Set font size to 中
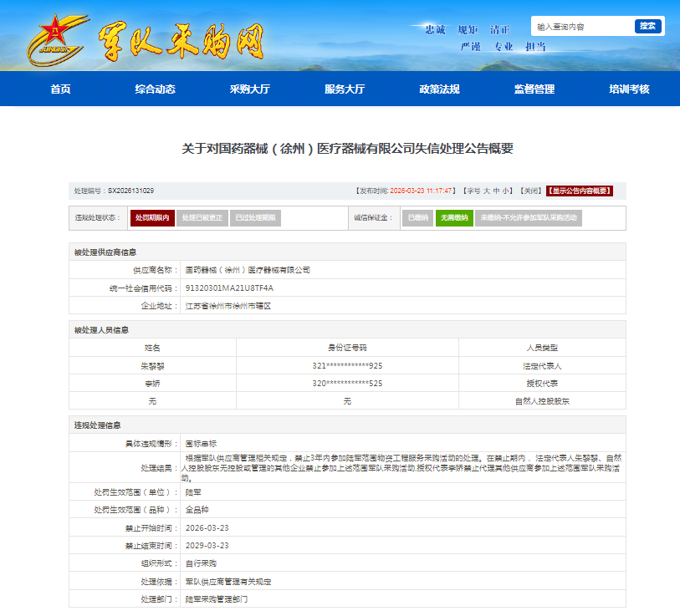The image size is (680, 616). [496, 191]
